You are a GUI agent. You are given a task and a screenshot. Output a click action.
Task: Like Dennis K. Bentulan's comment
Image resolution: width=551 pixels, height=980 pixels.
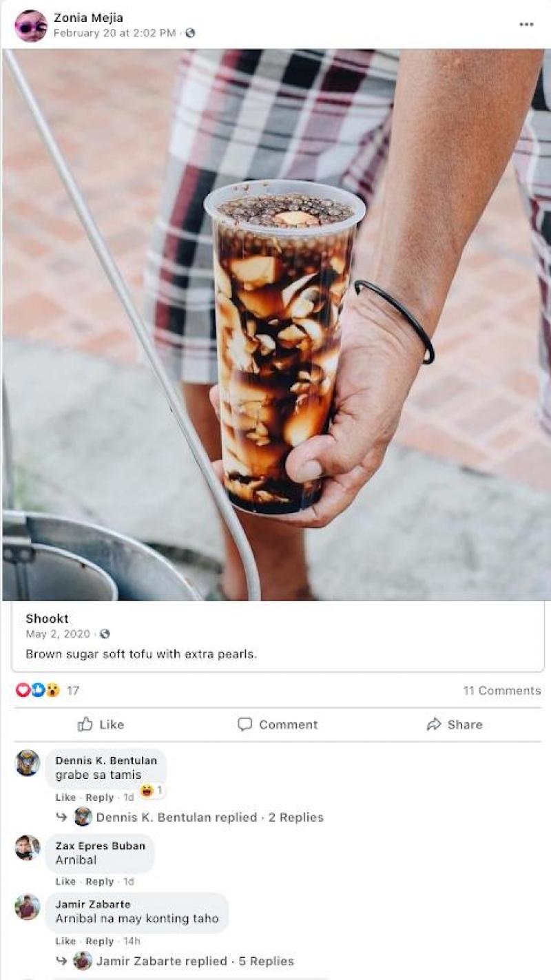point(65,797)
